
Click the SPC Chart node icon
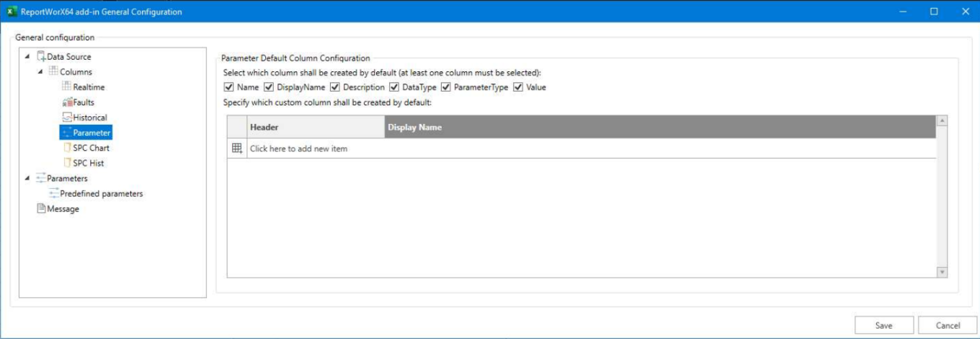click(67, 148)
